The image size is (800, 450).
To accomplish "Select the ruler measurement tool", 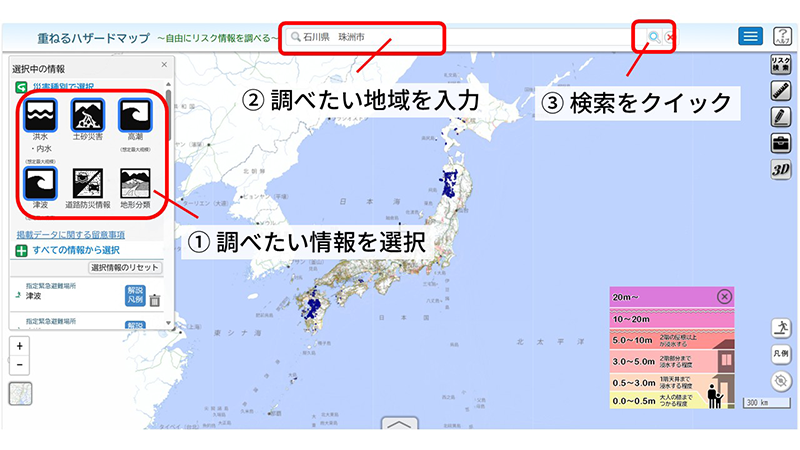I will click(781, 91).
